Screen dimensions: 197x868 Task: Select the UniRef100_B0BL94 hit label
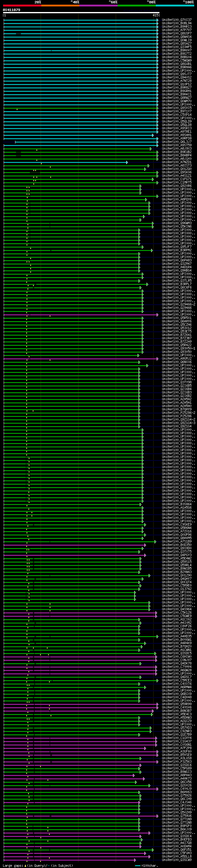(177, 23)
